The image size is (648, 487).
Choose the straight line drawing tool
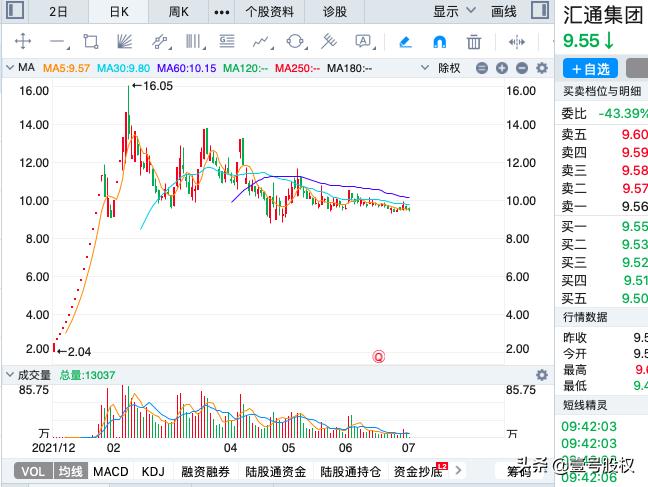click(x=58, y=42)
